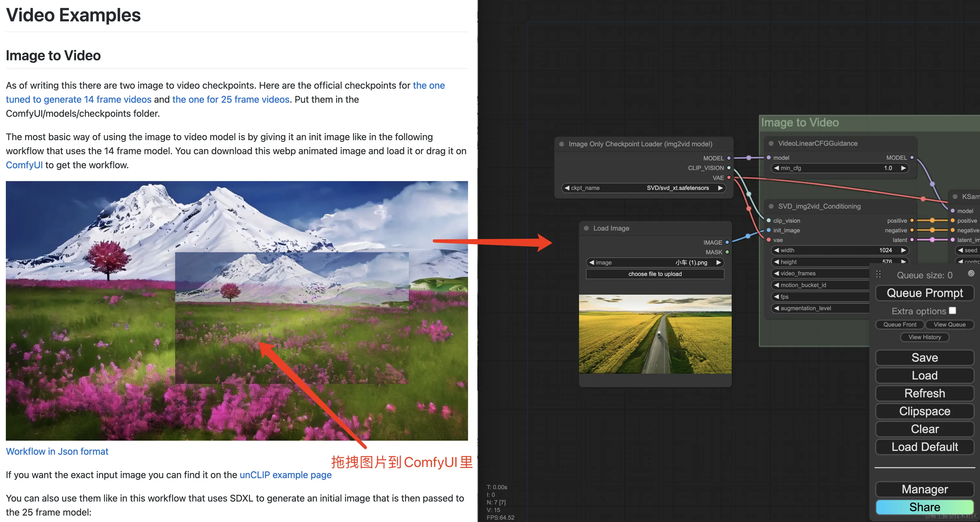The width and height of the screenshot is (980, 522).
Task: Open the queue panel settings gear
Action: 971,273
